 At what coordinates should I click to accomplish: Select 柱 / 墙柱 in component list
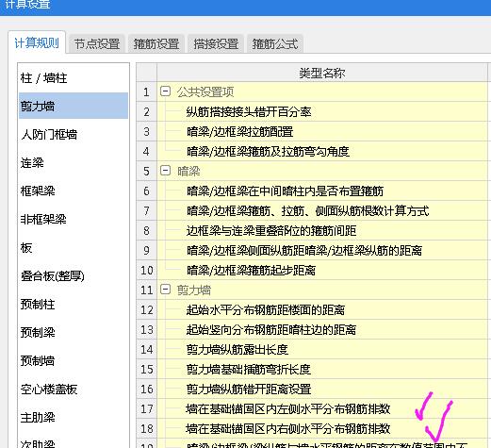[74, 78]
